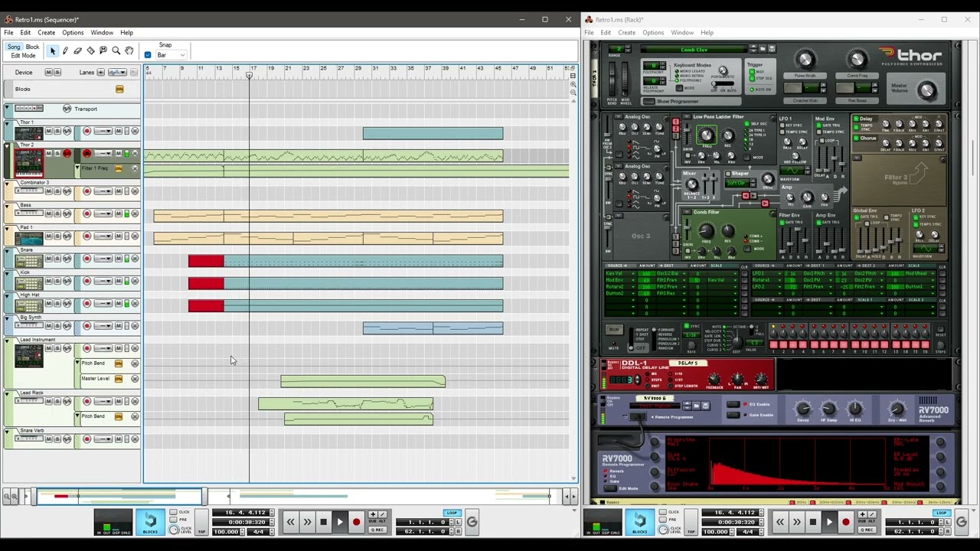This screenshot has width=980, height=551.
Task: Open the Window menu in Rack window
Action: pyautogui.click(x=682, y=33)
